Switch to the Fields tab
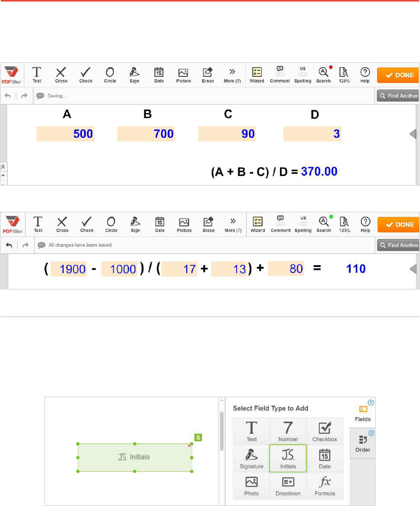This screenshot has width=420, height=506. 363,413
